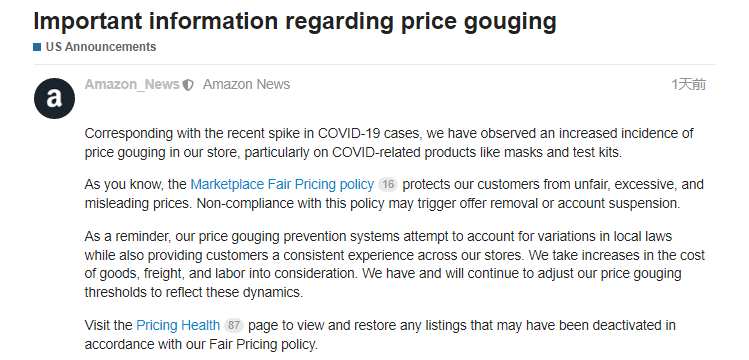Click the words 'Visit the' before Pricing Health
Screen dimensions: 749x360
(108, 325)
